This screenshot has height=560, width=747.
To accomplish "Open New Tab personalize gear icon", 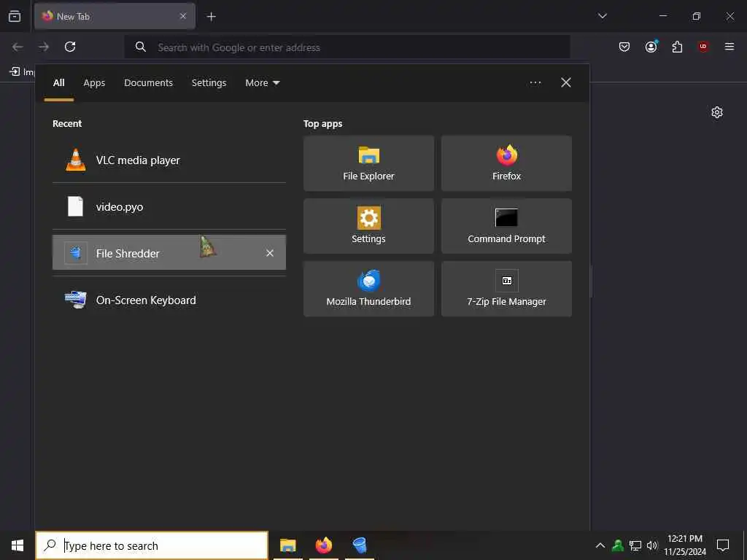I will coord(717,112).
